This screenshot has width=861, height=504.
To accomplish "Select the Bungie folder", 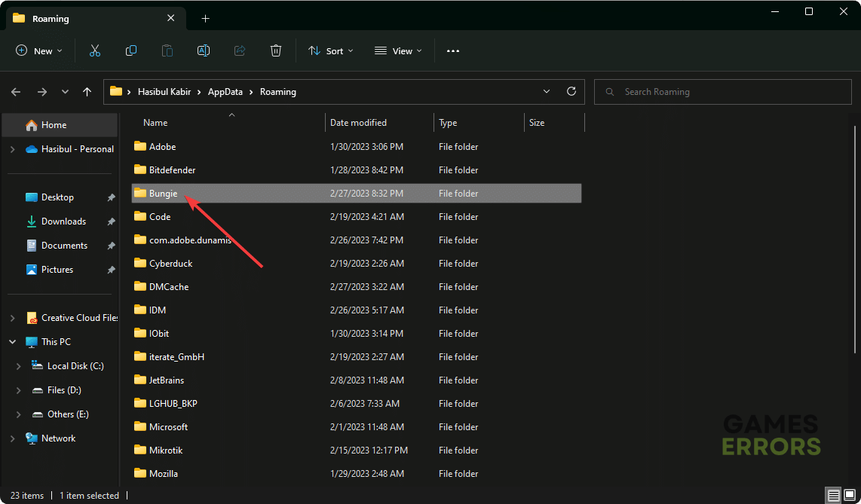I will (x=163, y=193).
